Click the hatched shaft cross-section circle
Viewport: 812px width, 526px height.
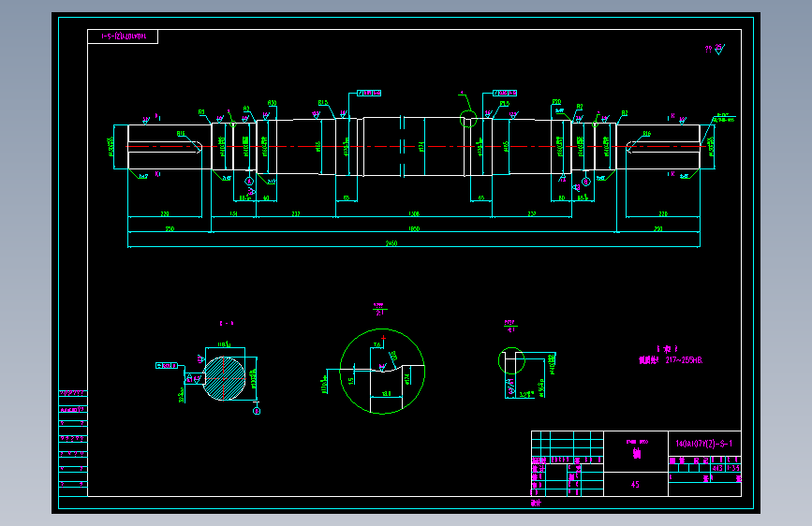pos(224,378)
